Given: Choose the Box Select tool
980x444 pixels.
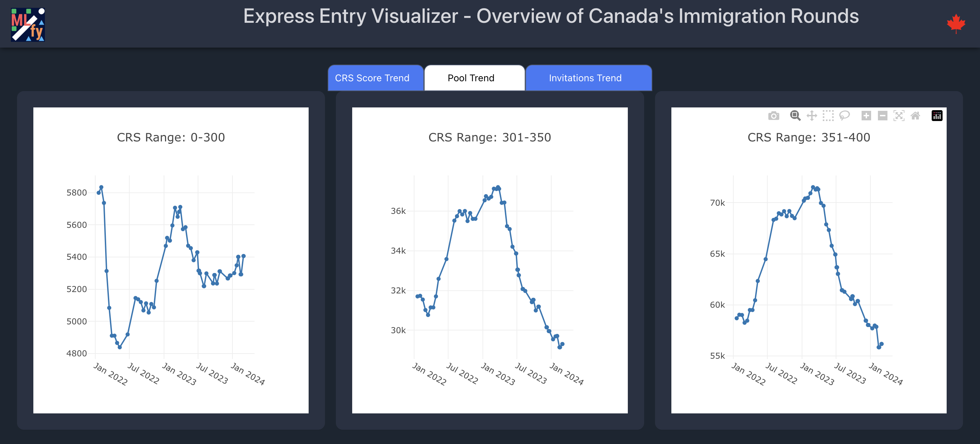Looking at the screenshot, I should pyautogui.click(x=828, y=116).
